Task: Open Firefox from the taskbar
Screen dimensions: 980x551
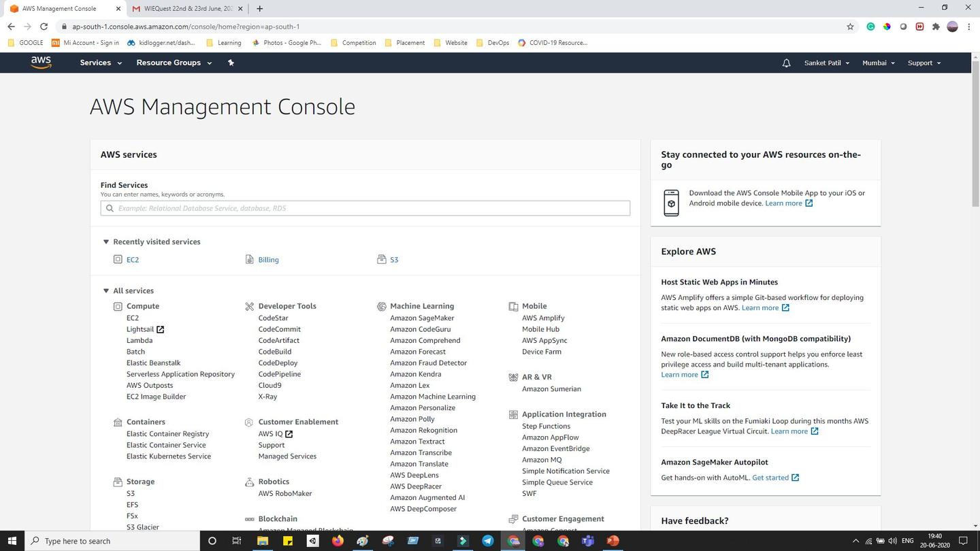Action: tap(338, 541)
